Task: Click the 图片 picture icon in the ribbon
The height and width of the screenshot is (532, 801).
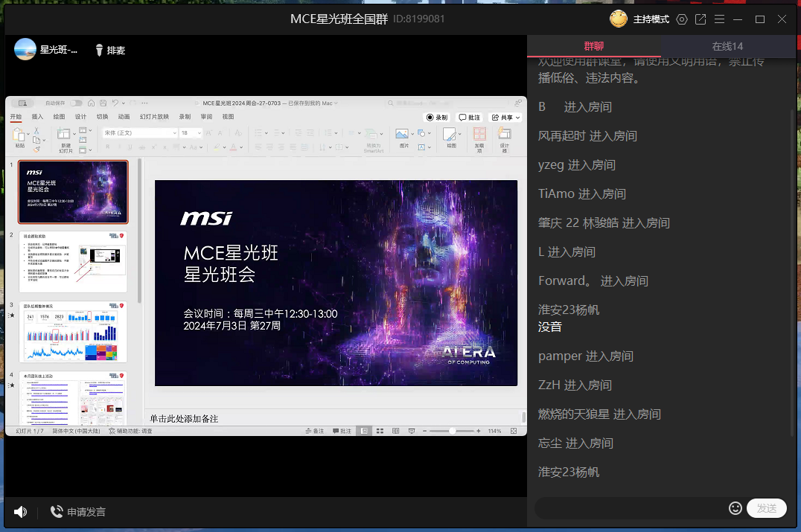Action: [402, 135]
